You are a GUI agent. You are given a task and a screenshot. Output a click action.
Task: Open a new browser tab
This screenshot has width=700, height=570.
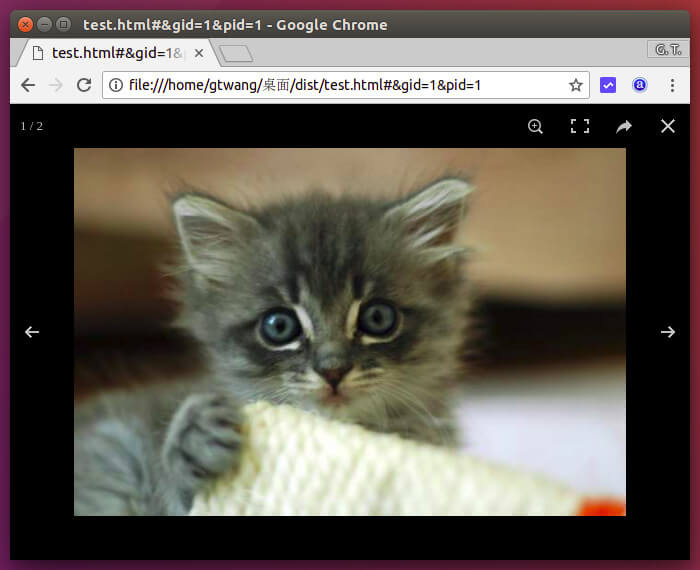(x=236, y=53)
